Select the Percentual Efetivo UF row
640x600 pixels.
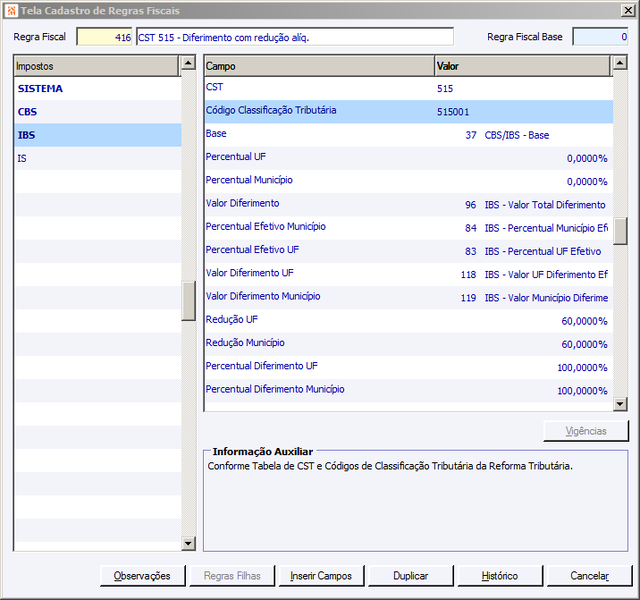point(409,251)
